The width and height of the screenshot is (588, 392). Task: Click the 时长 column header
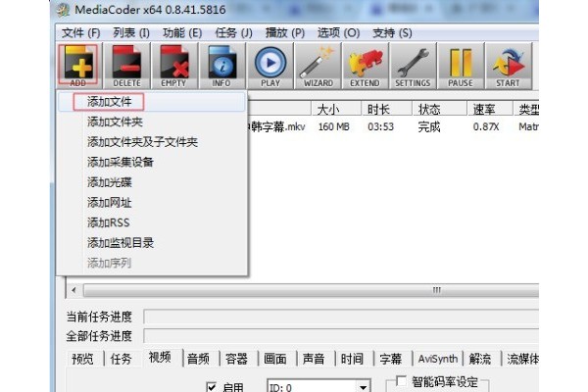(387, 109)
